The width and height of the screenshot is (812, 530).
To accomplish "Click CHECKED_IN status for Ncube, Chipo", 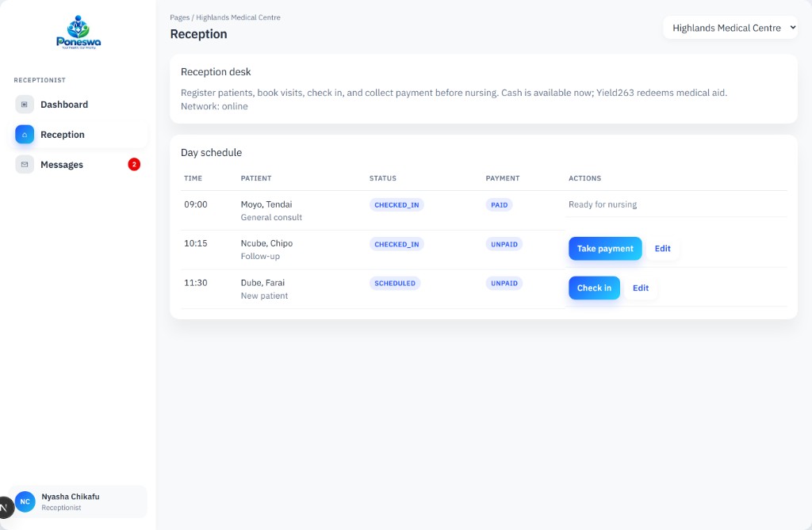I will 396,244.
